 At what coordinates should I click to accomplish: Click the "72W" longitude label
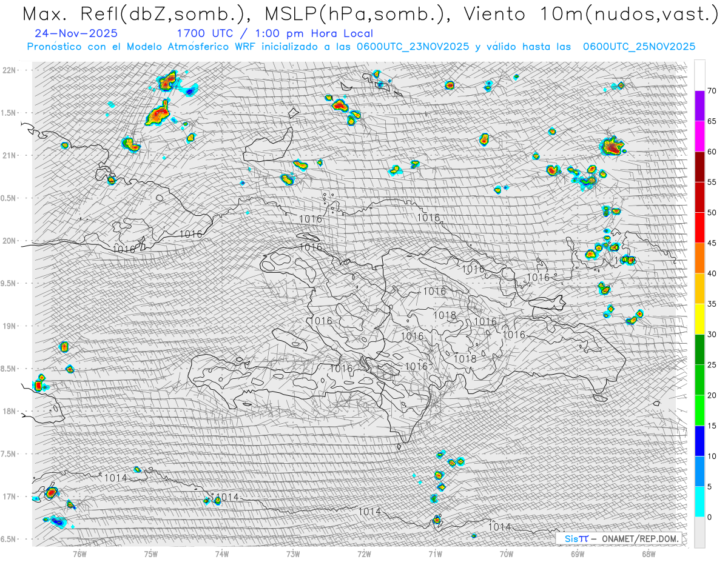pyautogui.click(x=364, y=554)
